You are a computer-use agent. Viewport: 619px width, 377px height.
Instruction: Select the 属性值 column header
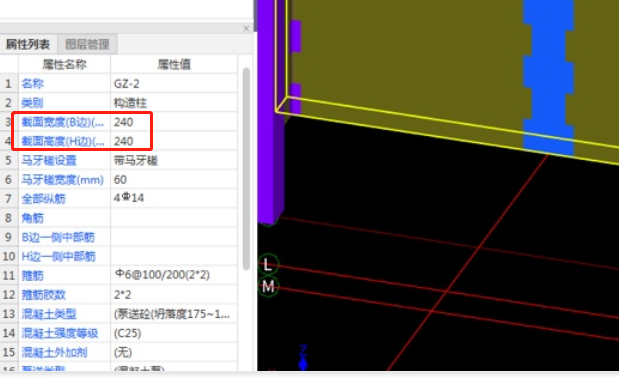[174, 64]
